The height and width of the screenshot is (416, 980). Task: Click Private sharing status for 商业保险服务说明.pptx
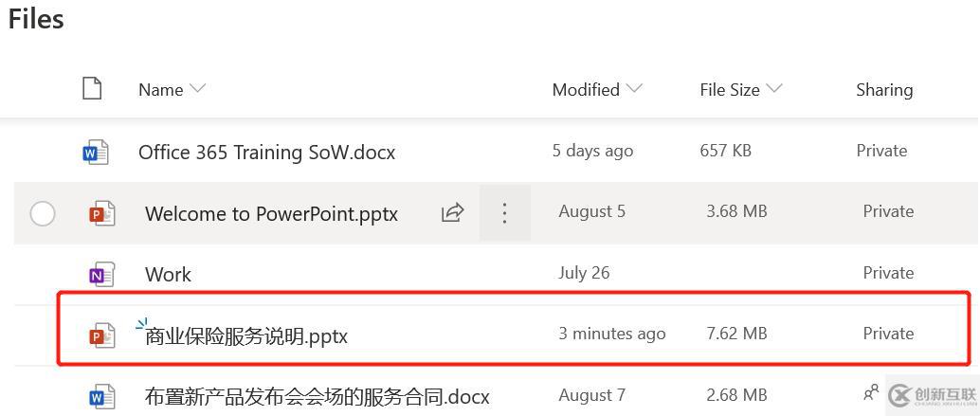[888, 334]
